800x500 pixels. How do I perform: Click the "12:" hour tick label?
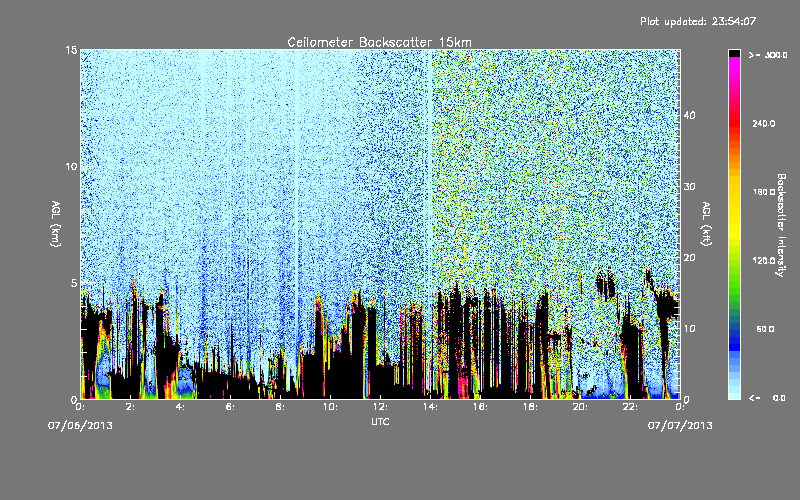(x=380, y=407)
